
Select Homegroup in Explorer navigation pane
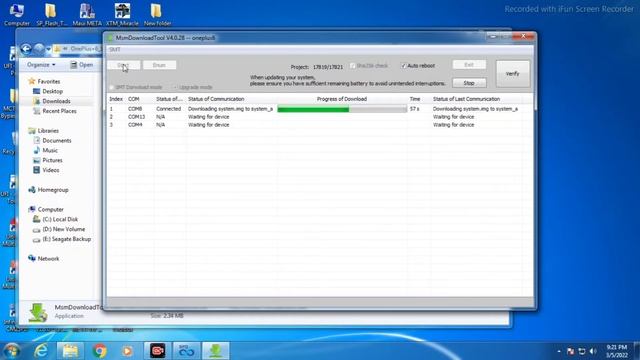click(53, 190)
